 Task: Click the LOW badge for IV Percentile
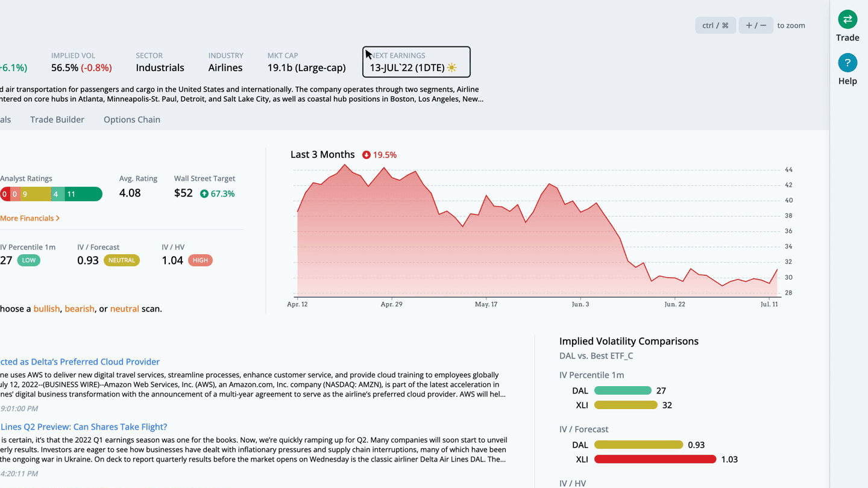[28, 260]
